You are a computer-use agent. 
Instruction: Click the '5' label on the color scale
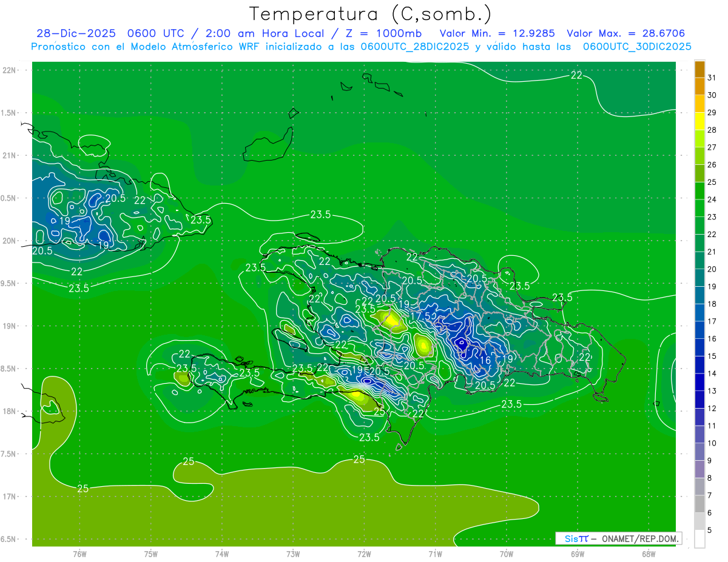point(710,530)
